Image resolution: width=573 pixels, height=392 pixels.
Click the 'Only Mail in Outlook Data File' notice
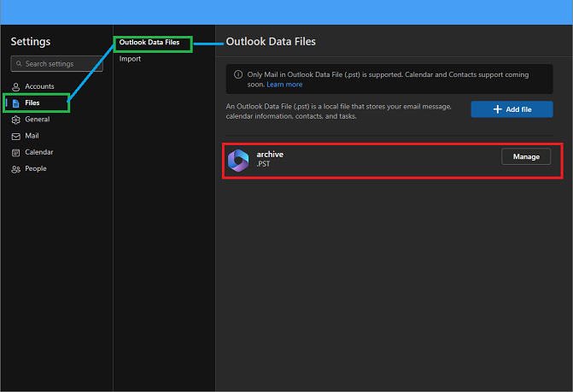click(388, 79)
